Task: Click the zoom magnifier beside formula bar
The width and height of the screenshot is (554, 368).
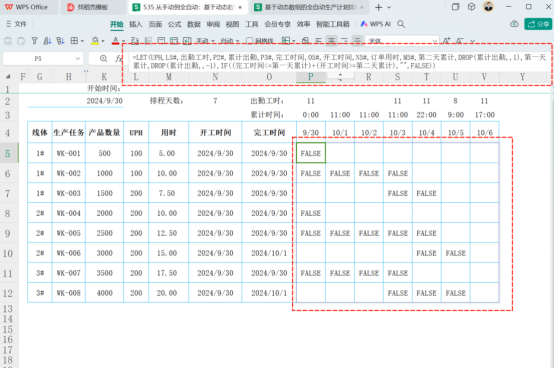Action: coord(104,59)
